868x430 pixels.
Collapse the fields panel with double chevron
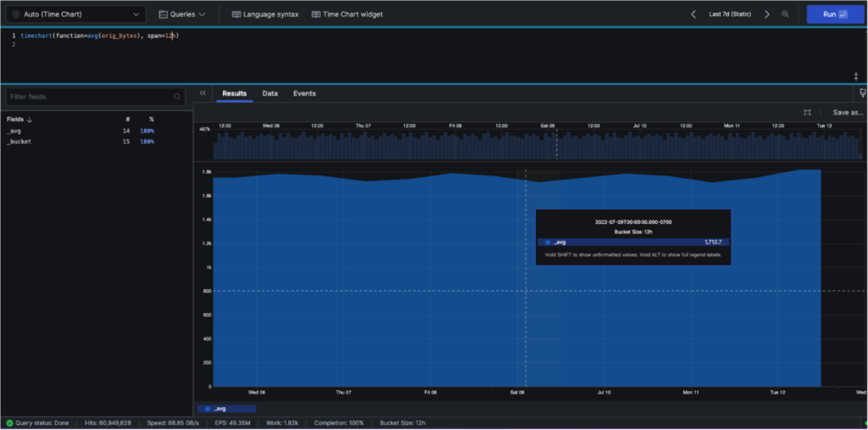(x=203, y=93)
